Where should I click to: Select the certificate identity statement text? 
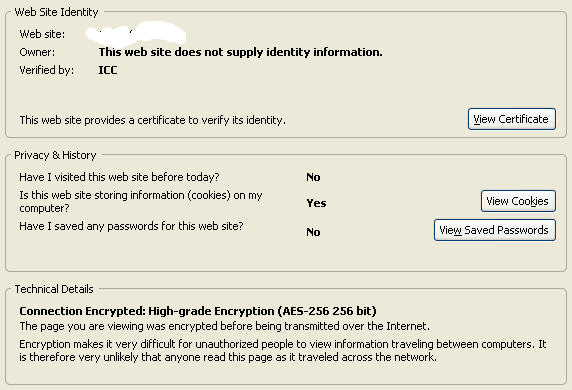point(153,120)
